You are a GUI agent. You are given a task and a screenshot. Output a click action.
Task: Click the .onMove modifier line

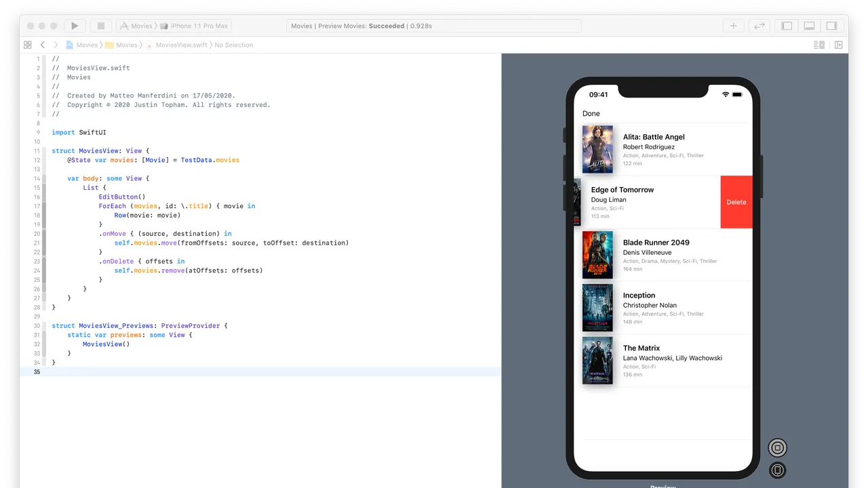pyautogui.click(x=165, y=233)
